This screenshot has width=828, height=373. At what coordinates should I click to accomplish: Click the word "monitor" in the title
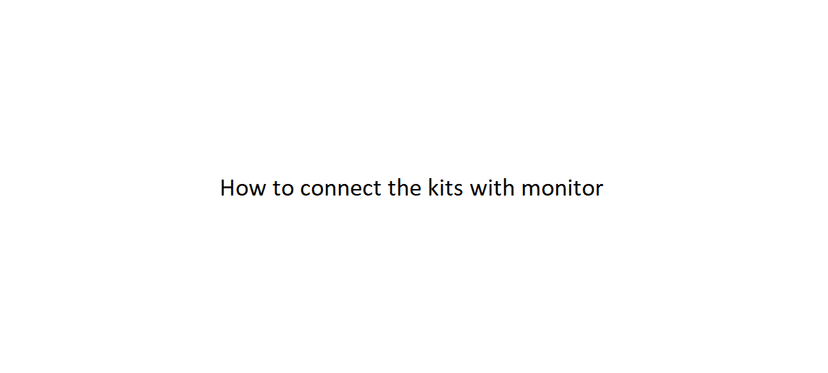(x=562, y=188)
